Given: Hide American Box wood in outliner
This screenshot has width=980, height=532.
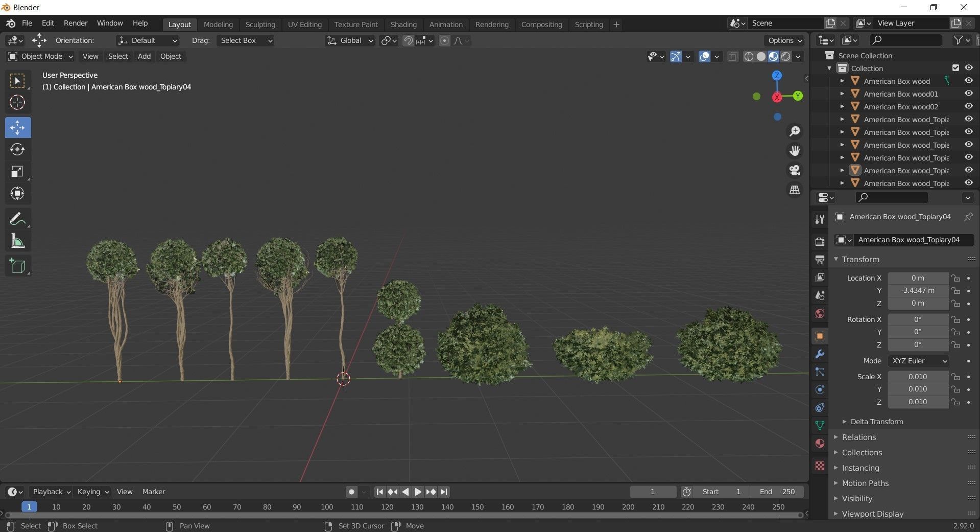Looking at the screenshot, I should point(968,81).
